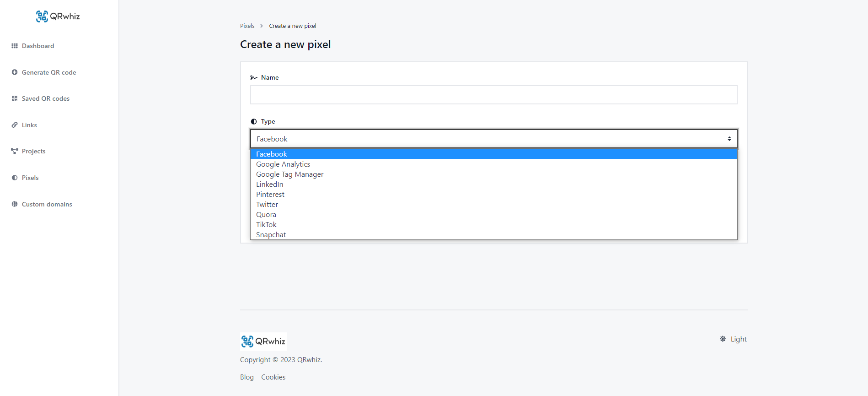Screen dimensions: 868x396
Task: Pick Snapchat from the type list
Action: (494, 234)
